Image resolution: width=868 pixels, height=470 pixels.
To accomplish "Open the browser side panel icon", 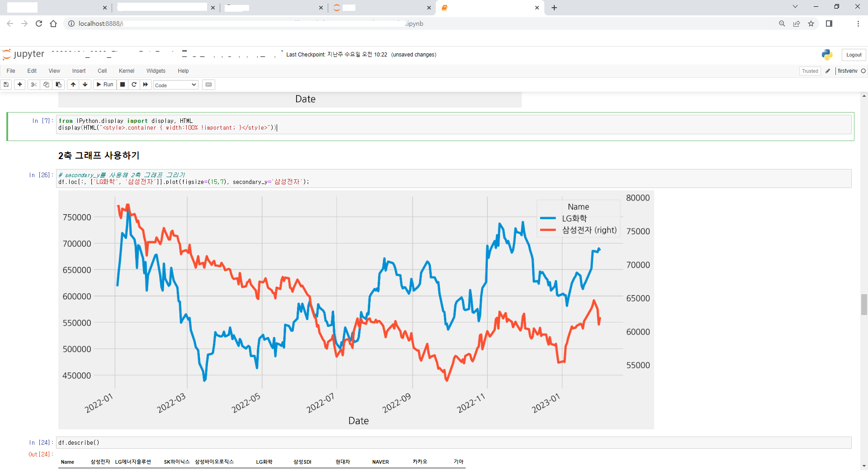I will [829, 23].
